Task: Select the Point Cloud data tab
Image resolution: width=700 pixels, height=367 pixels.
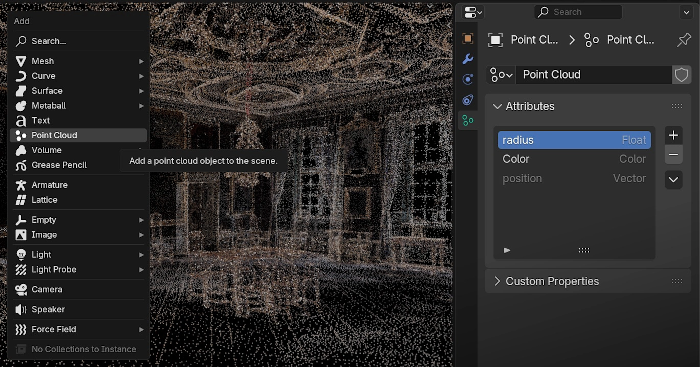Action: click(467, 120)
